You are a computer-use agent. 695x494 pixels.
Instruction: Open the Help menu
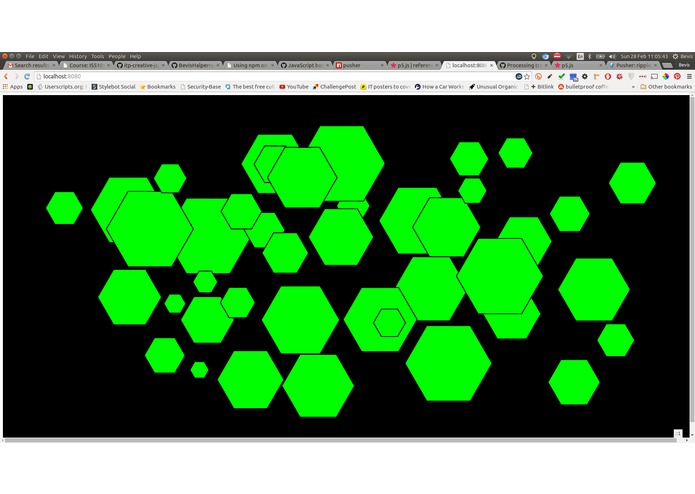(x=135, y=56)
